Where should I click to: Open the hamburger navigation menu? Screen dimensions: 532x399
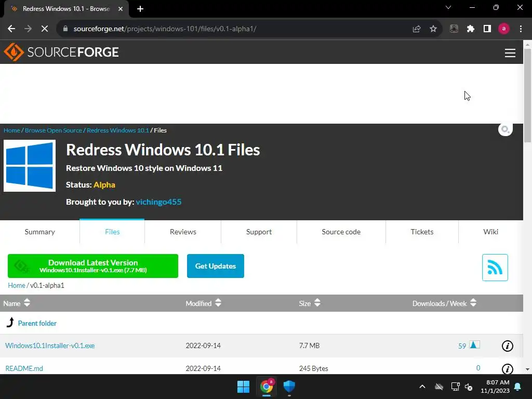click(x=510, y=53)
